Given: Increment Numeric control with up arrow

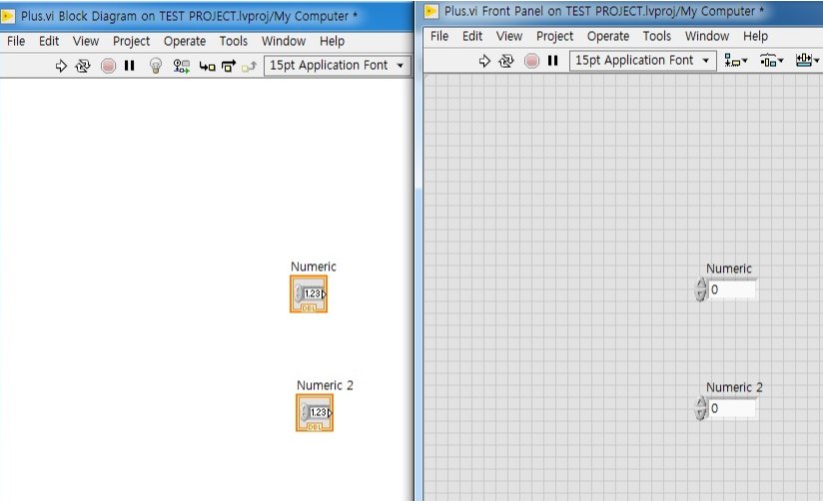Looking at the screenshot, I should coord(700,283).
